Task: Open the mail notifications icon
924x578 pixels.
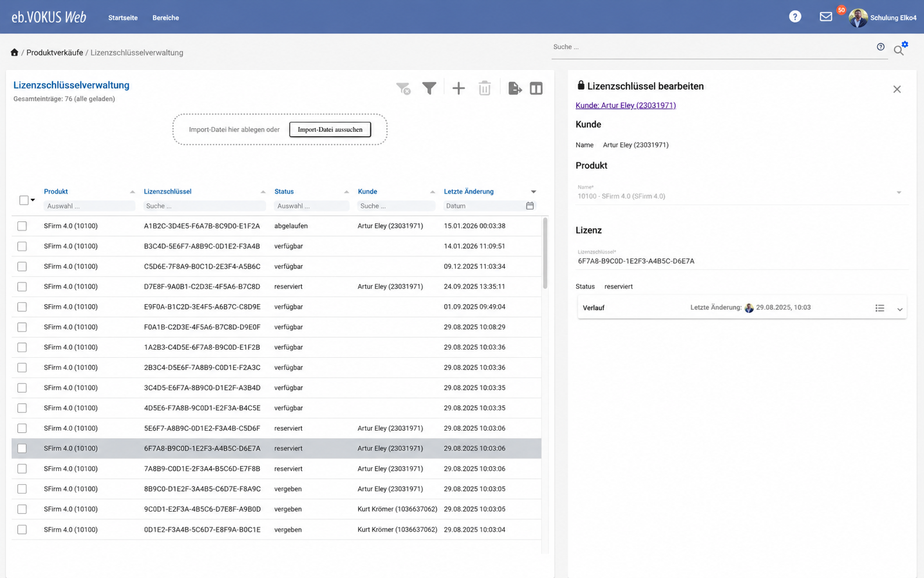Action: coord(826,17)
